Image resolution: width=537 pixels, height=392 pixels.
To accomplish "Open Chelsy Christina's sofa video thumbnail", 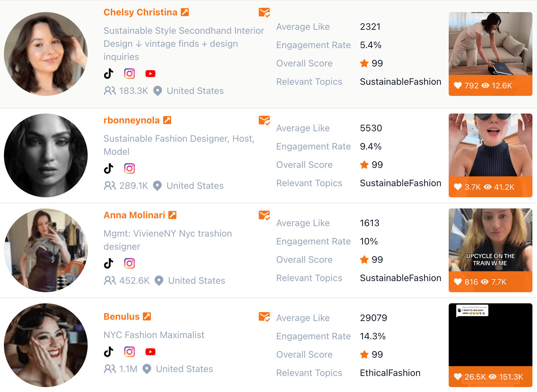I will tap(491, 54).
